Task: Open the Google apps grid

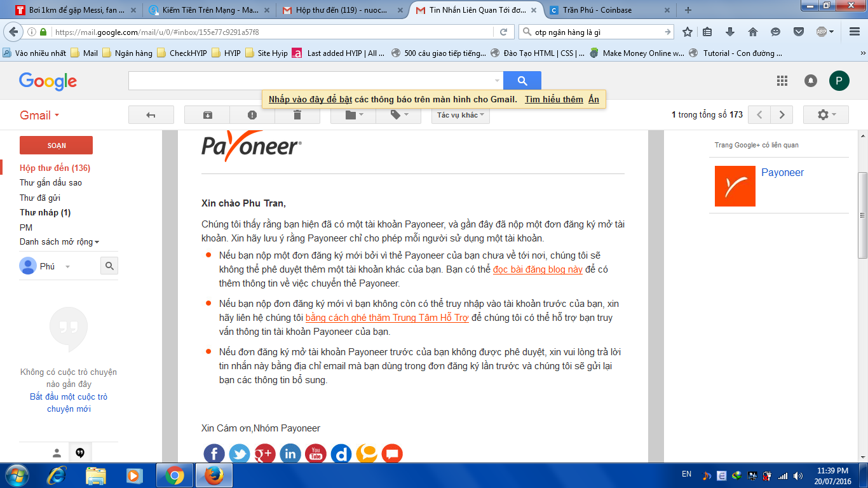Action: click(x=782, y=81)
